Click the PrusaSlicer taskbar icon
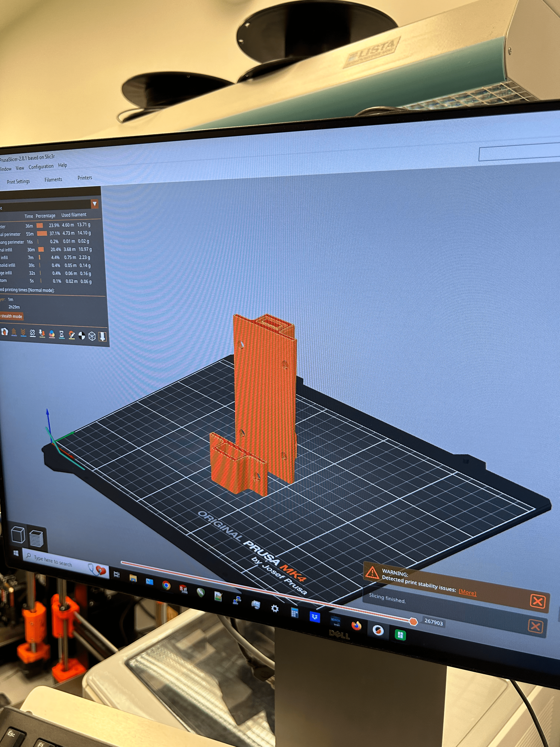Image resolution: width=560 pixels, height=747 pixels. coord(378,630)
